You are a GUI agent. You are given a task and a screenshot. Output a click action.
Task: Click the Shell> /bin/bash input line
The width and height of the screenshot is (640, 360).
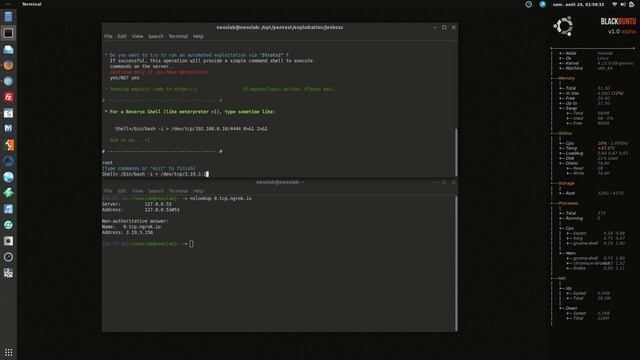click(x=155, y=174)
